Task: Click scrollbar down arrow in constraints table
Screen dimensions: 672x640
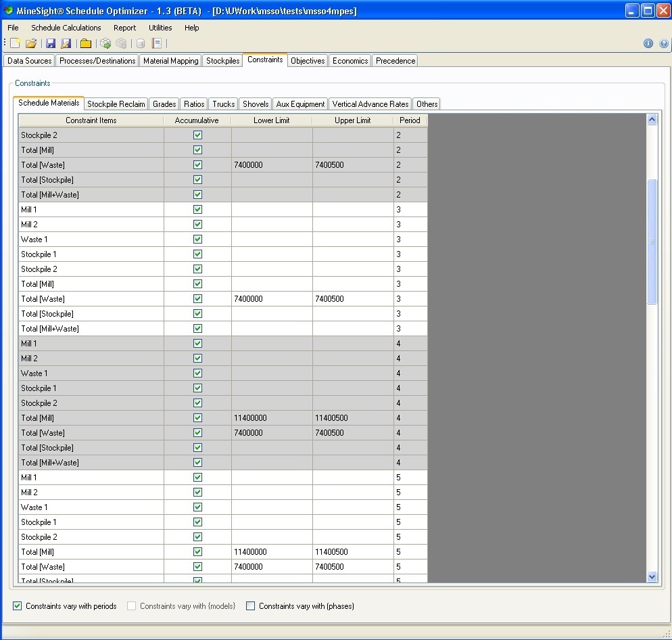Action: [x=652, y=576]
